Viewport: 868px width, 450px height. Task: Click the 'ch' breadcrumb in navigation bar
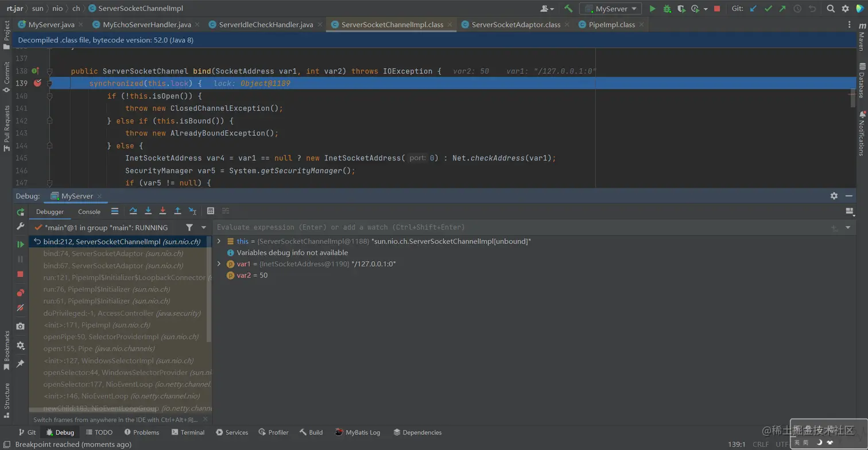coord(76,9)
